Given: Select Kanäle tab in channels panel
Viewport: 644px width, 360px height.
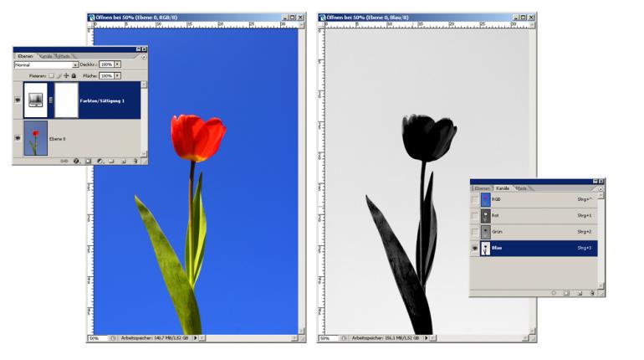Looking at the screenshot, I should pyautogui.click(x=503, y=188).
